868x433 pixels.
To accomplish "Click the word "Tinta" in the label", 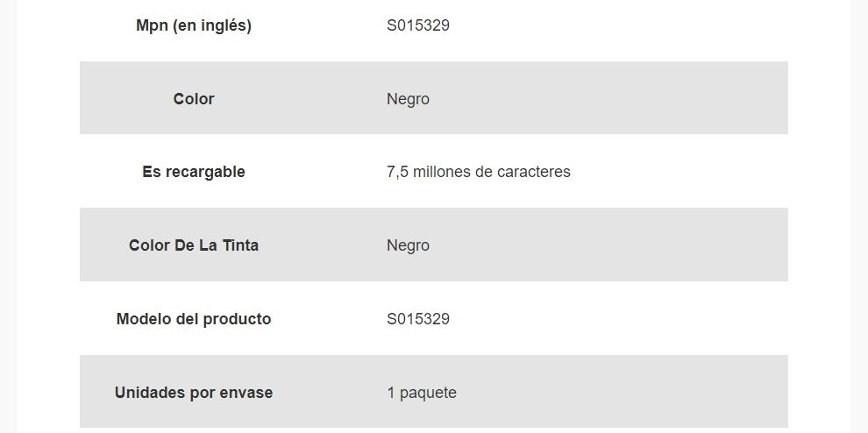I will point(240,245).
